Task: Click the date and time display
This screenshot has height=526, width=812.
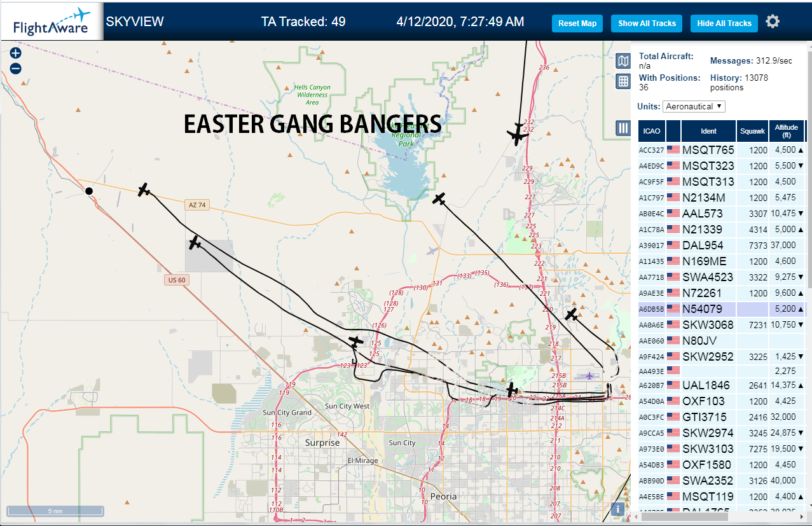Action: pyautogui.click(x=460, y=22)
